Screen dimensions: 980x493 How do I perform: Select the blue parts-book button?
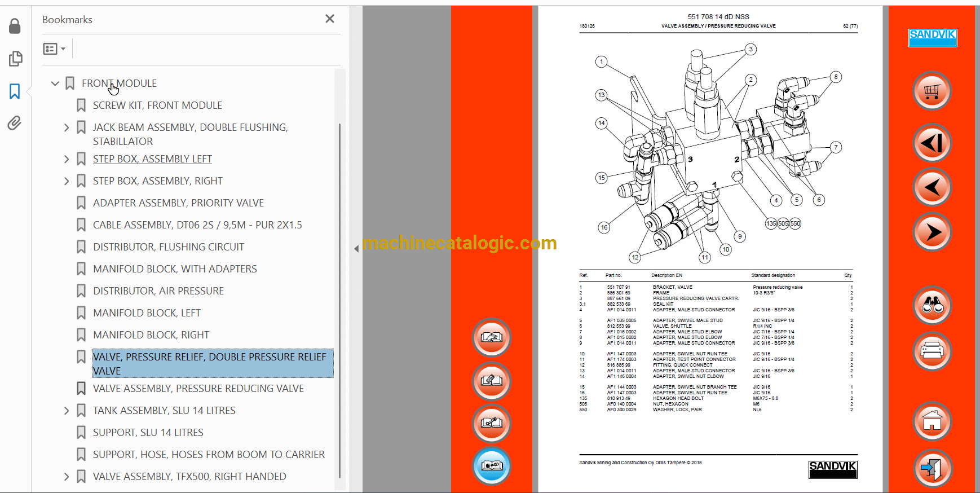[492, 466]
